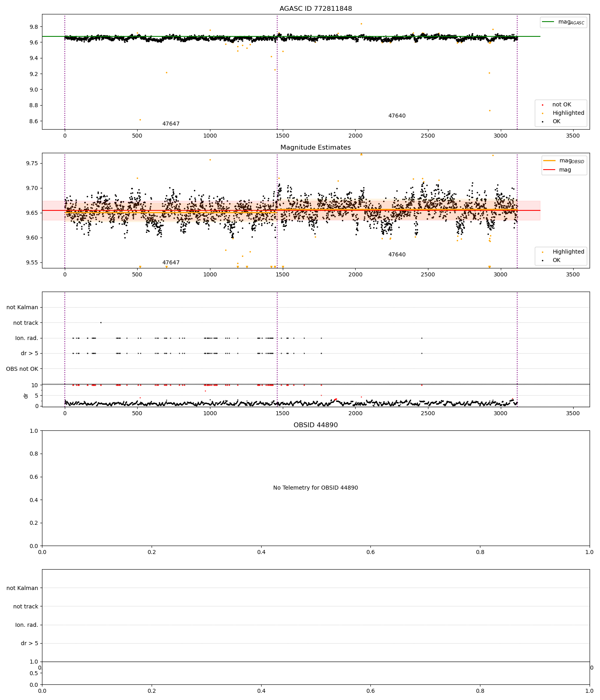Image resolution: width=600 pixels, height=700 pixels.
Task: Click the "dr" axis label
Action: [x=26, y=396]
